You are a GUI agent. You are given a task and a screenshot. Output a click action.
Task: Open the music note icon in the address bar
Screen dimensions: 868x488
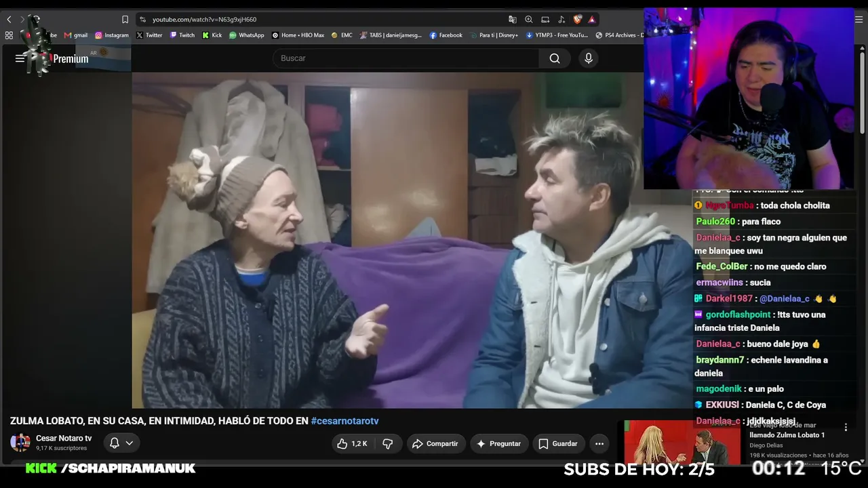561,20
